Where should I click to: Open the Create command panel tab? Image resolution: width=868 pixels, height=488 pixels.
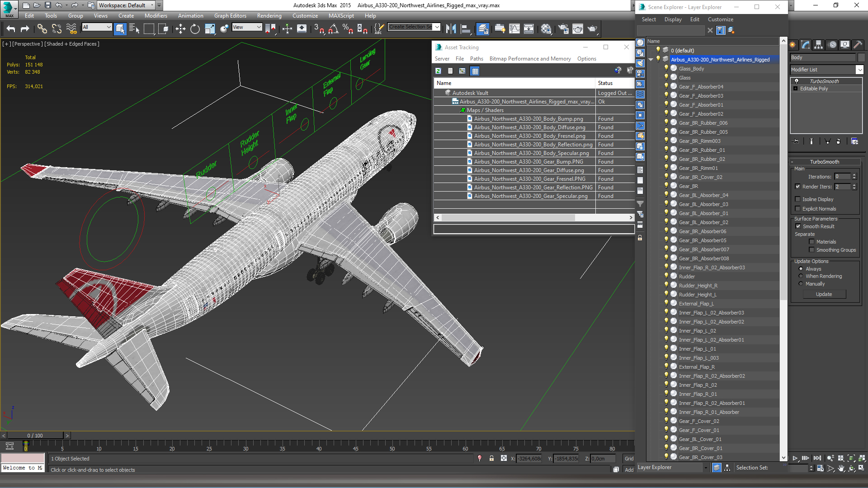tap(793, 45)
